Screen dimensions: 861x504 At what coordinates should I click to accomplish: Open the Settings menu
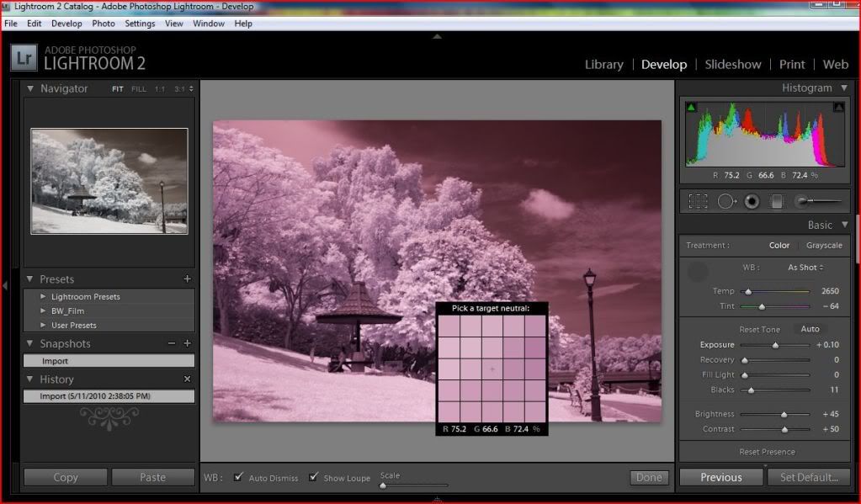click(x=140, y=24)
